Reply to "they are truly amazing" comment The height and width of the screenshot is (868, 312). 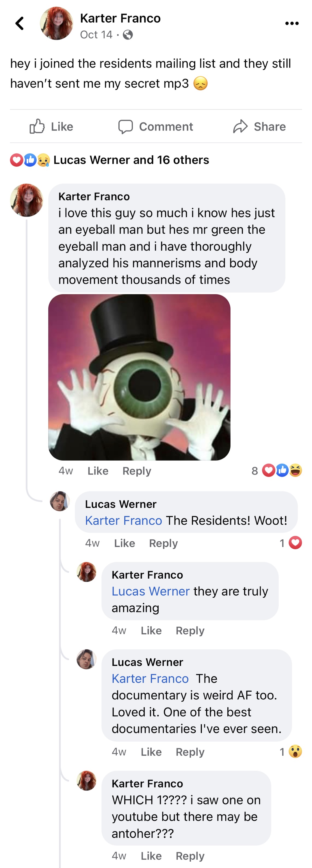(x=190, y=630)
